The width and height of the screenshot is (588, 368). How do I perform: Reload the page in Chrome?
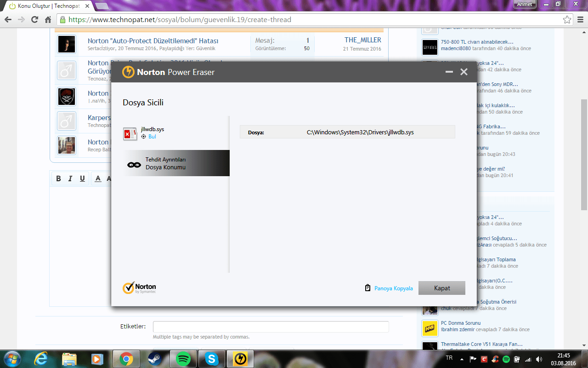(34, 20)
